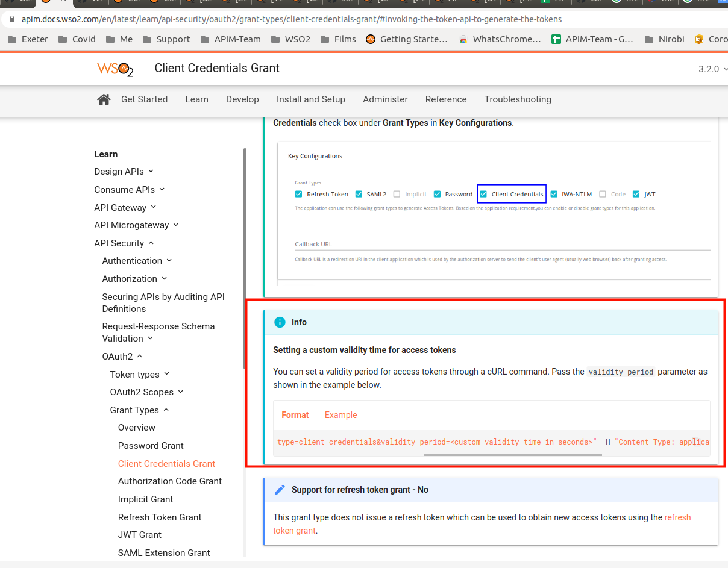
Task: Click the lock icon in address bar
Action: coord(13,19)
